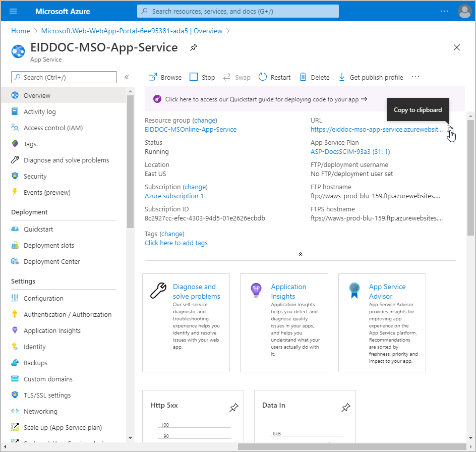Collapse the Essentials section
476x452 pixels.
(x=301, y=254)
